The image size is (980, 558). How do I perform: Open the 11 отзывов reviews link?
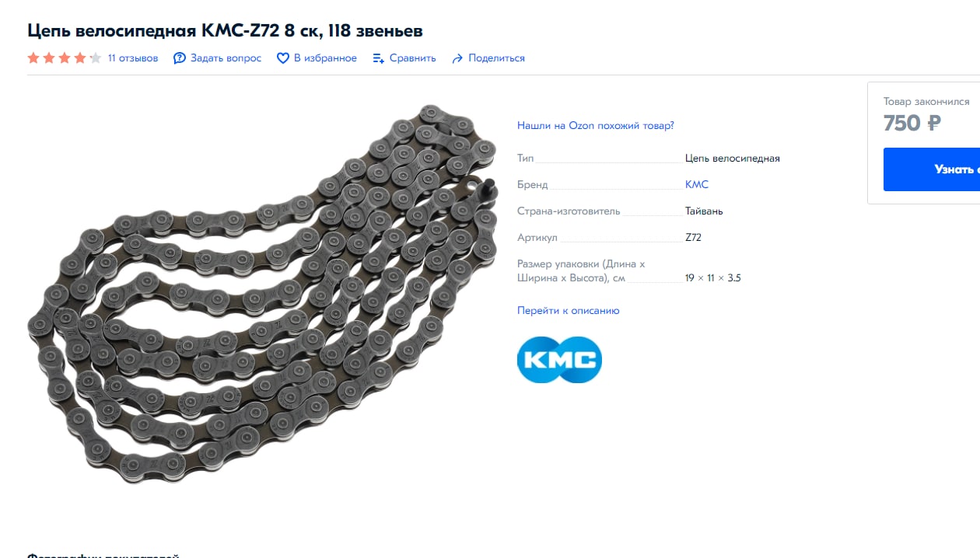(x=133, y=58)
